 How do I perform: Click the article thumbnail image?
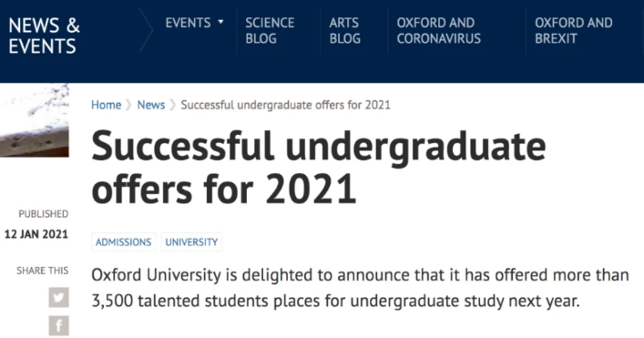(x=35, y=120)
